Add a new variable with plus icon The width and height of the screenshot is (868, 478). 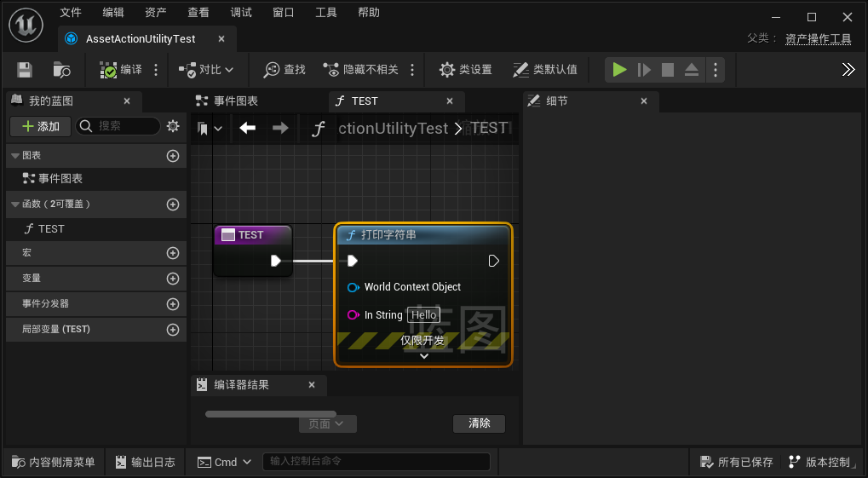pyautogui.click(x=173, y=279)
